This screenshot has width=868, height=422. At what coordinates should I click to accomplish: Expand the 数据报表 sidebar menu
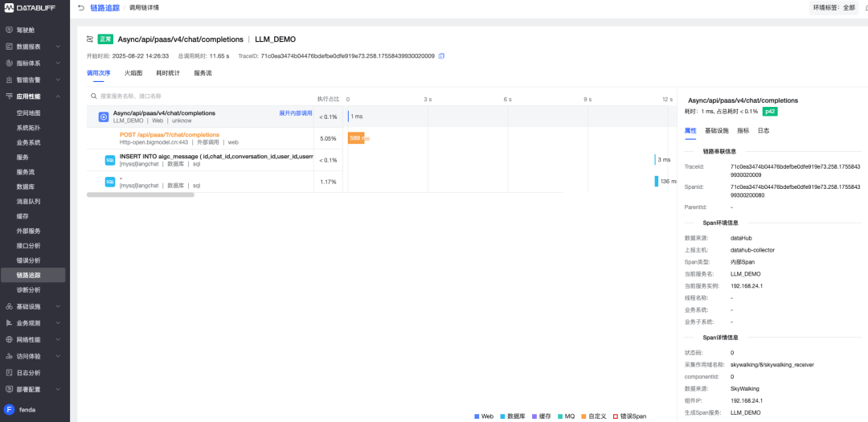[59, 47]
